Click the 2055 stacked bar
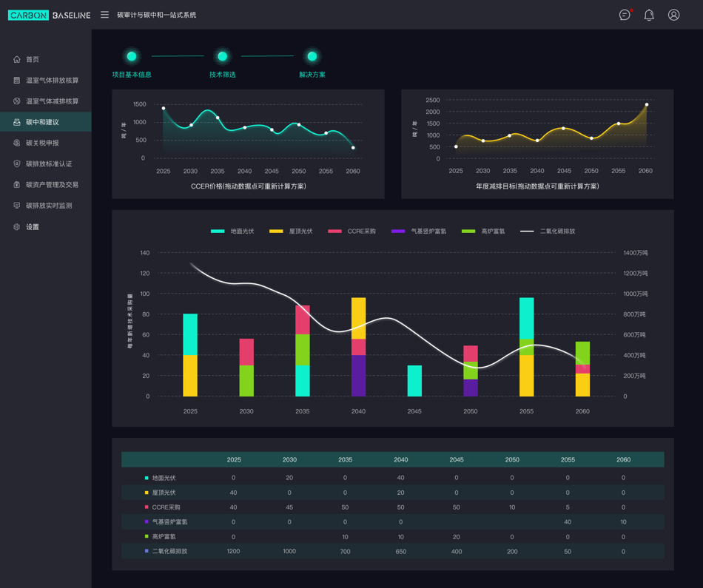The image size is (703, 588). (x=526, y=347)
